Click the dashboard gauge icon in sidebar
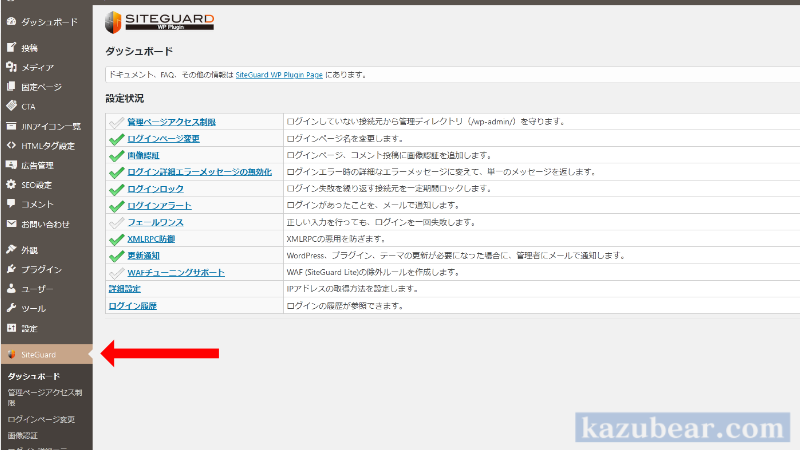The width and height of the screenshot is (800, 450). [11, 21]
